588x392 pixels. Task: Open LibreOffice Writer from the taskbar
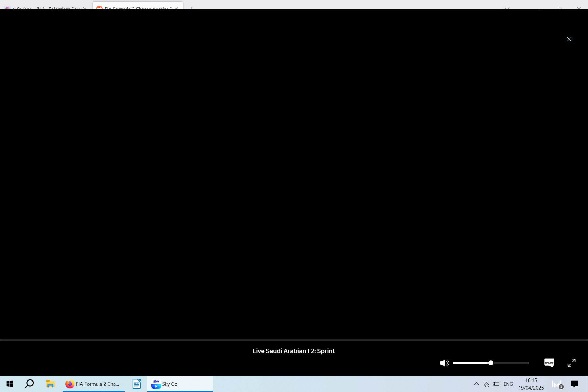[x=136, y=384]
